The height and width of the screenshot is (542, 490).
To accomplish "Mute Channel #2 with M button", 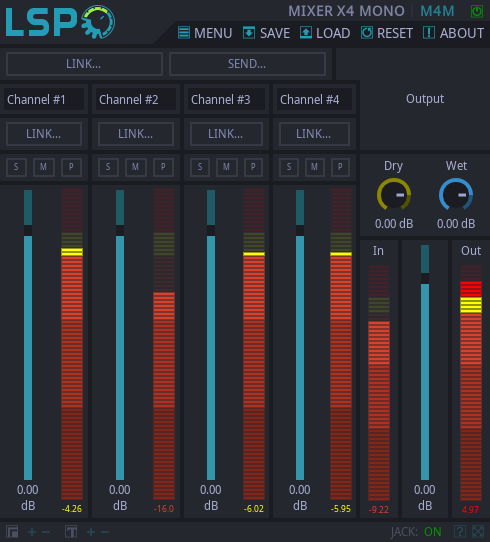I will (135, 167).
